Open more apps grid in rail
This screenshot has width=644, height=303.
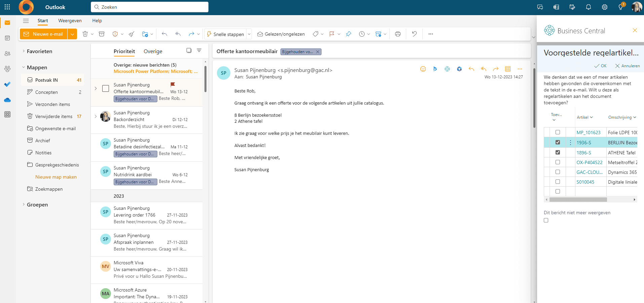point(7,114)
